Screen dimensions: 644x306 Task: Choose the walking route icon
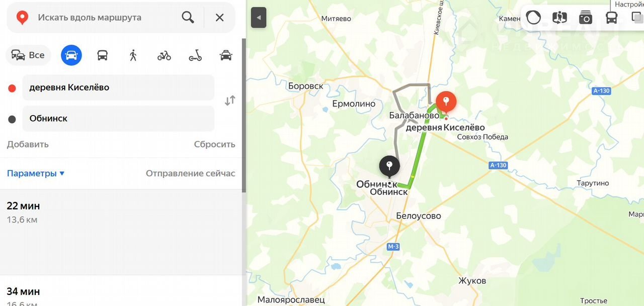click(133, 55)
